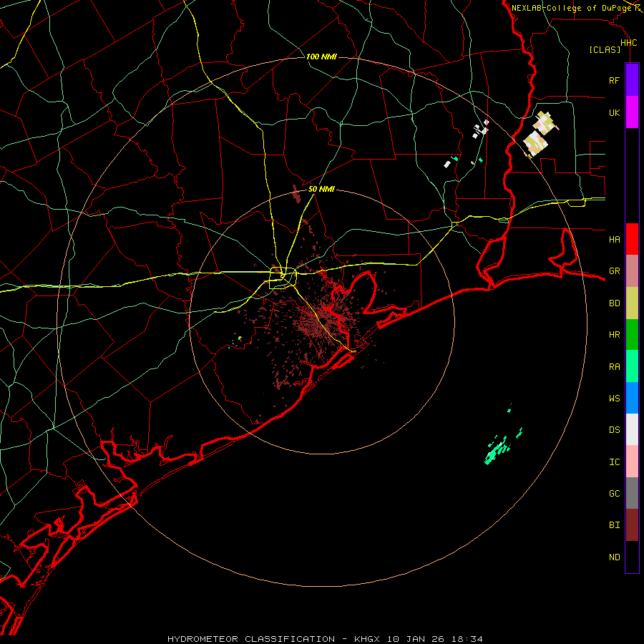Select the IC light-pink legend swatch
Screen dimensions: 644x644
tap(632, 462)
